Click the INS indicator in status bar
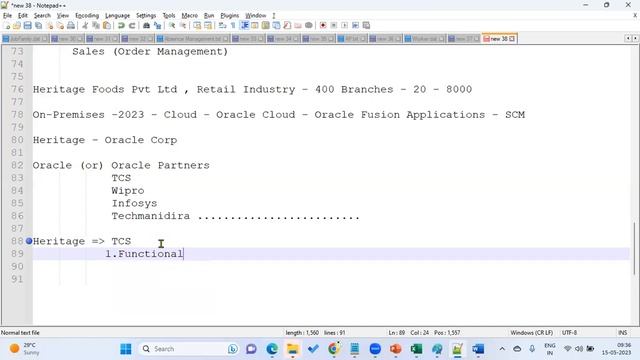640x360 pixels. click(622, 333)
